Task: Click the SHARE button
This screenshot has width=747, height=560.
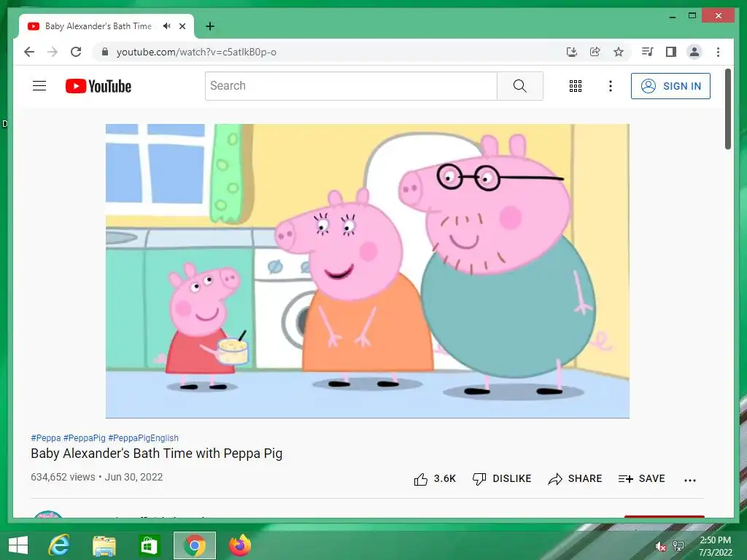Action: (575, 478)
